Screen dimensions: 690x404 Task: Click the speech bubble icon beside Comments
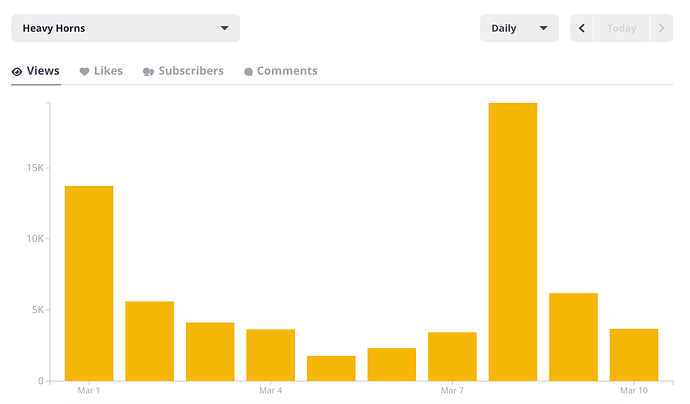(249, 72)
